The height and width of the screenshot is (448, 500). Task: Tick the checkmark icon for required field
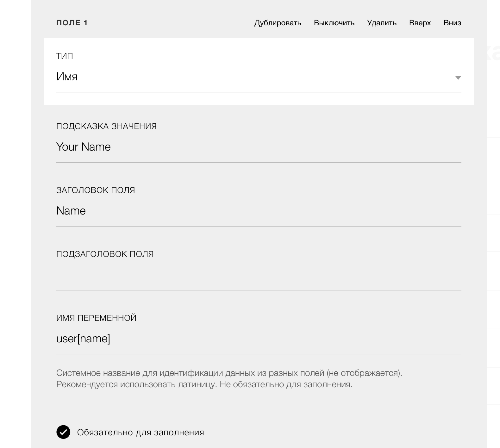63,432
